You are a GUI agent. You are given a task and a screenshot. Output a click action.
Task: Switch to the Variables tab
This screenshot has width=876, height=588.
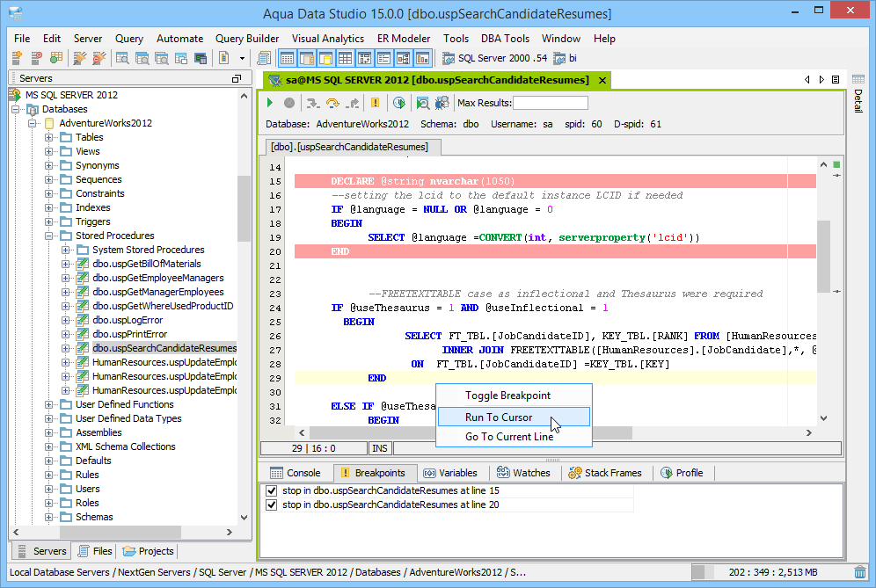pyautogui.click(x=450, y=473)
